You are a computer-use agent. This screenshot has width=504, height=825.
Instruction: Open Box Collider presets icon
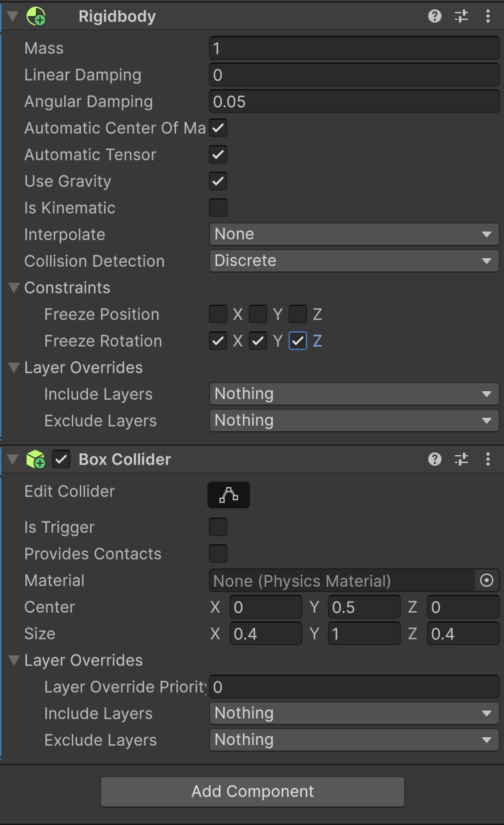click(x=461, y=459)
